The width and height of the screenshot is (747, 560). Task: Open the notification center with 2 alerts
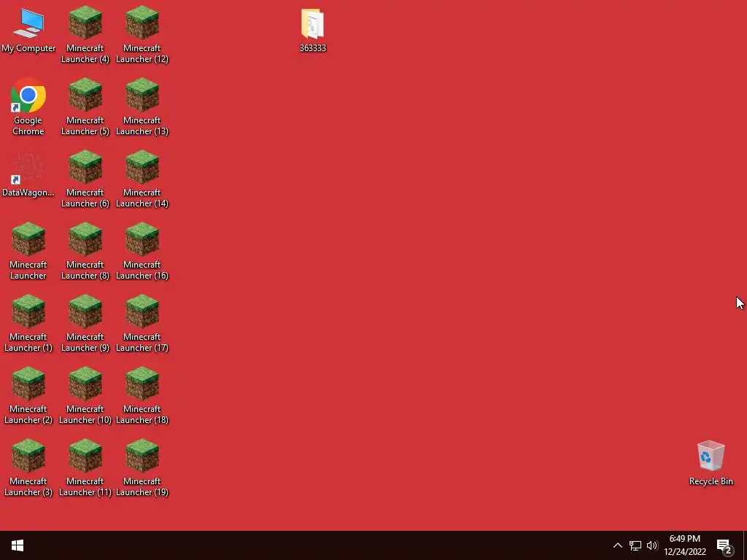(x=725, y=547)
